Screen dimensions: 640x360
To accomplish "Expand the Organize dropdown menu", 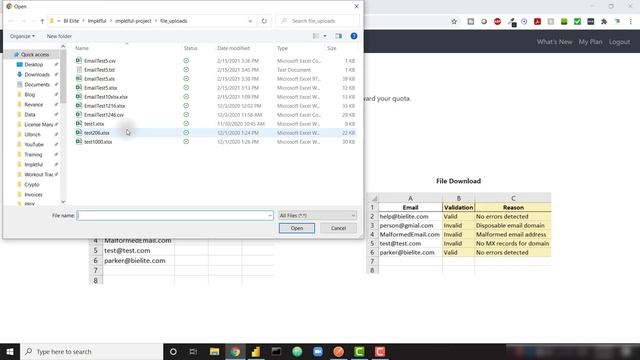I will point(22,36).
